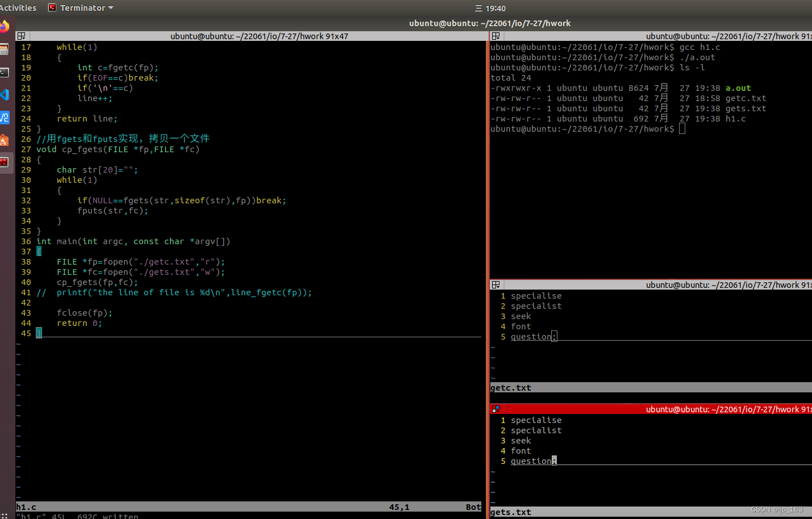Click the grouping icon on the getc.txt pane

tap(497, 284)
